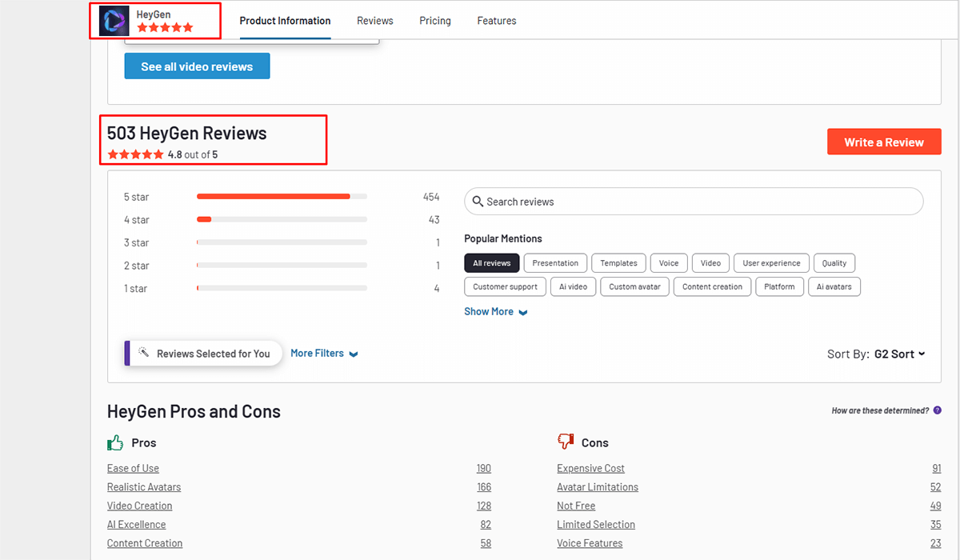Click the Search reviews input field
The height and width of the screenshot is (560, 960).
tap(696, 202)
